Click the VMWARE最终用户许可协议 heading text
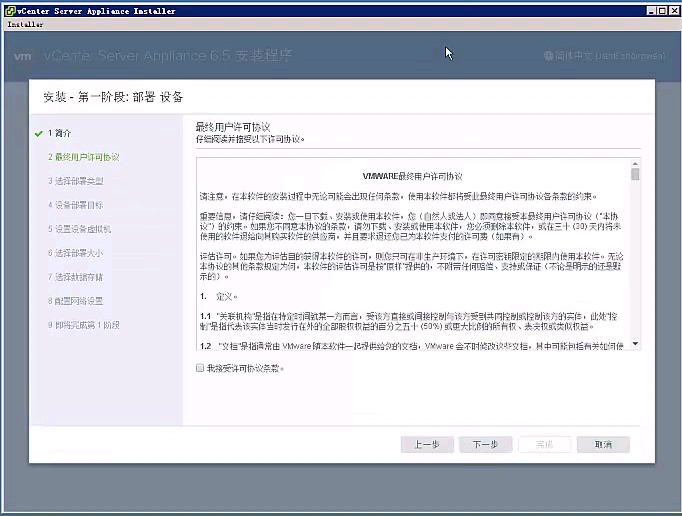682x516 pixels. click(412, 176)
